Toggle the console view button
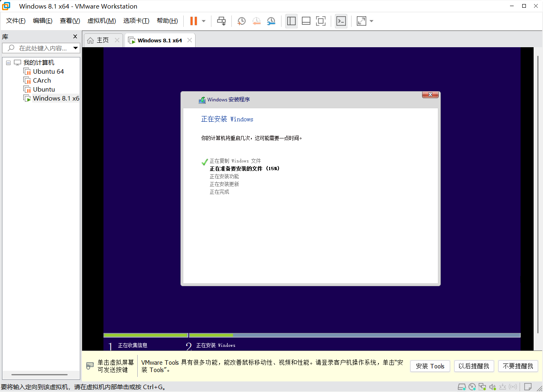This screenshot has width=543, height=392. click(341, 21)
